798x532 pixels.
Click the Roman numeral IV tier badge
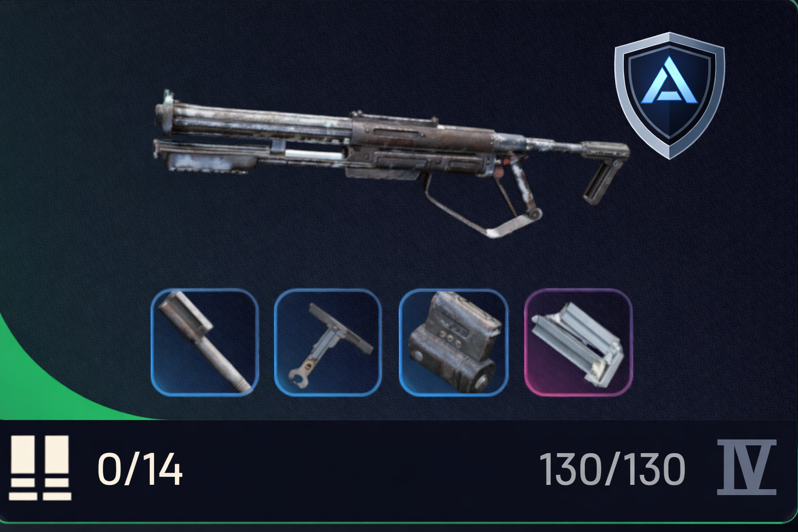[x=747, y=468]
